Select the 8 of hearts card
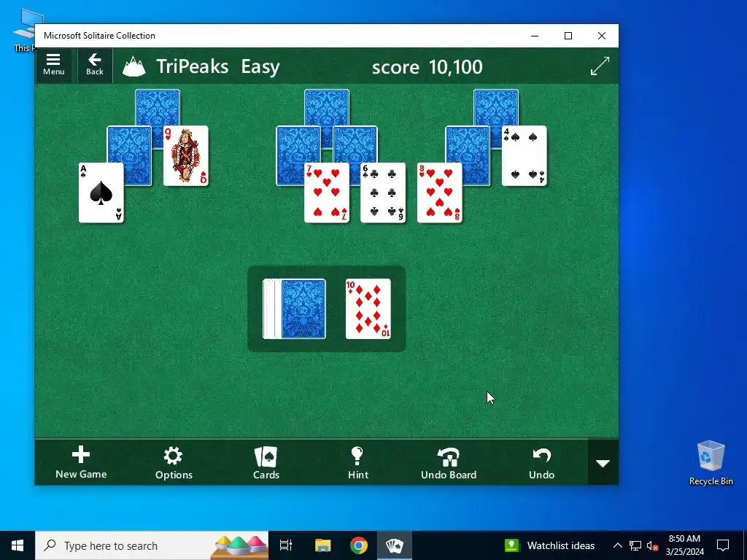The image size is (747, 560). click(439, 192)
